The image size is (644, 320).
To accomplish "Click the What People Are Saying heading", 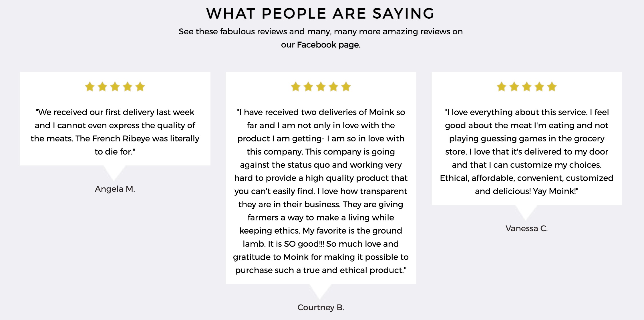I will tap(321, 13).
